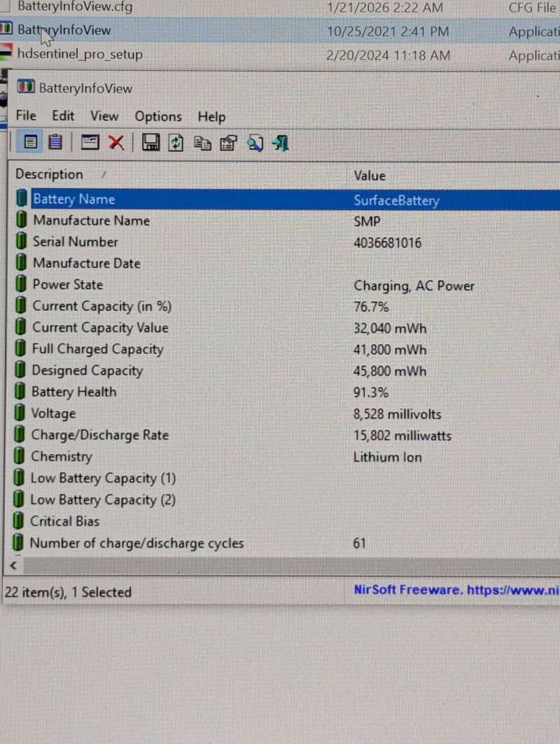Open the Edit menu
This screenshot has height=744, width=560.
point(63,116)
